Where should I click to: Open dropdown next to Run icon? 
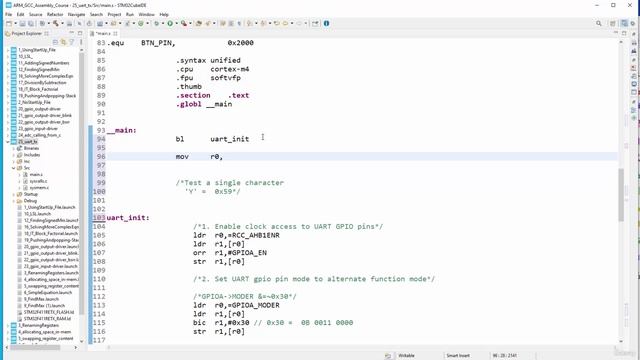coord(176,24)
